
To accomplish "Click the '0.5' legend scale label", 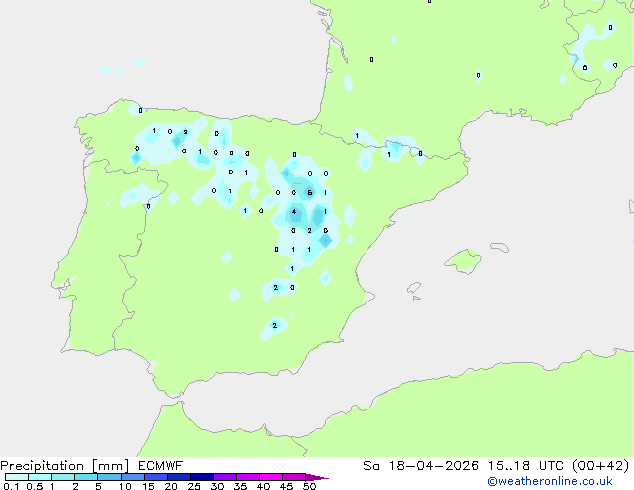I will 35,486.
